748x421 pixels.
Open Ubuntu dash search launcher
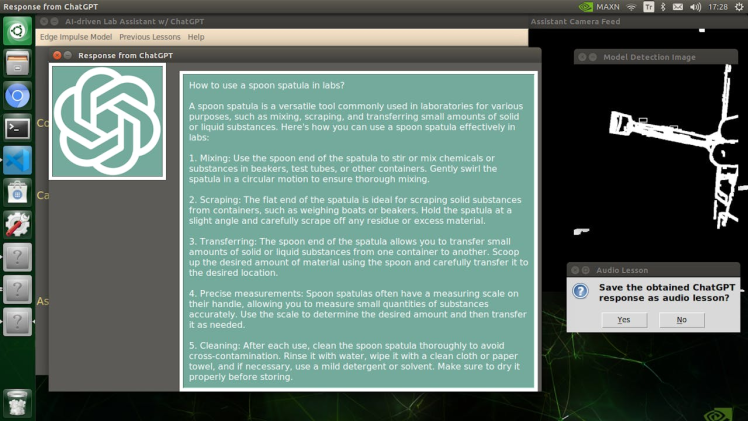(x=17, y=31)
